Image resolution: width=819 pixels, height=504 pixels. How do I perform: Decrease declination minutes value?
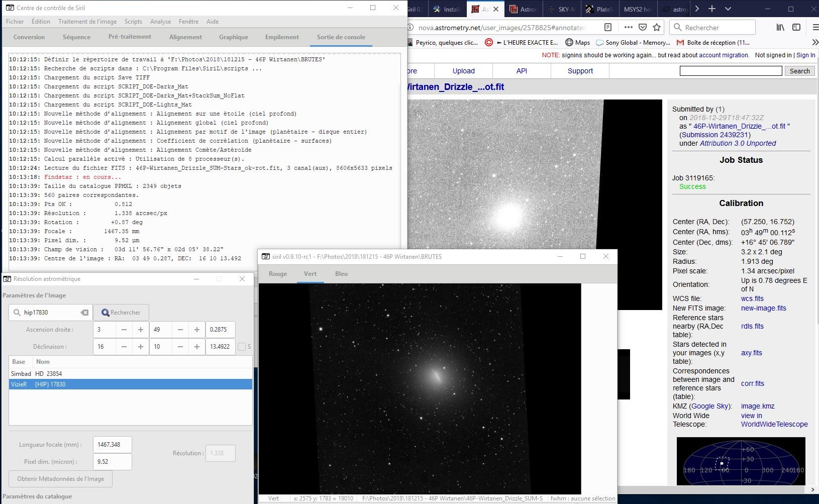coord(180,347)
